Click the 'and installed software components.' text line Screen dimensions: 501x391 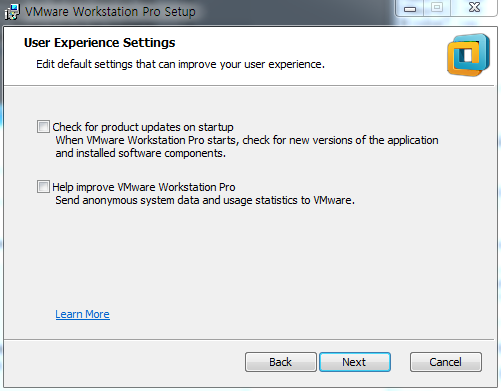pos(140,153)
